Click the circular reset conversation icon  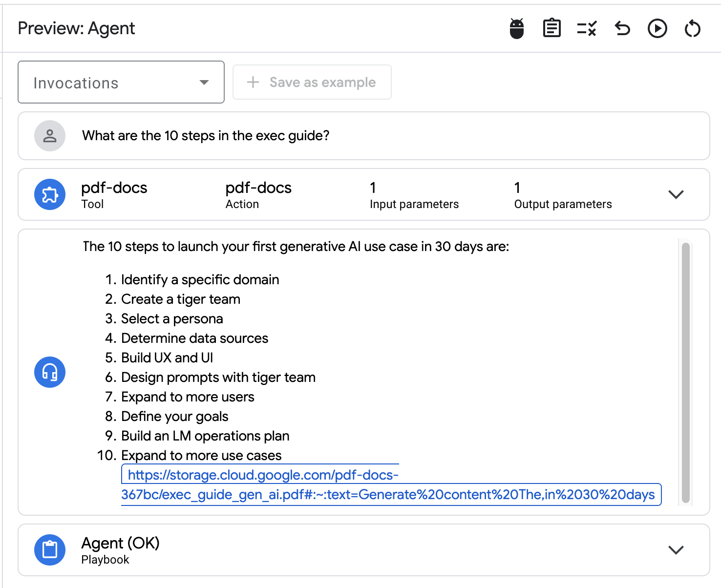(x=692, y=29)
